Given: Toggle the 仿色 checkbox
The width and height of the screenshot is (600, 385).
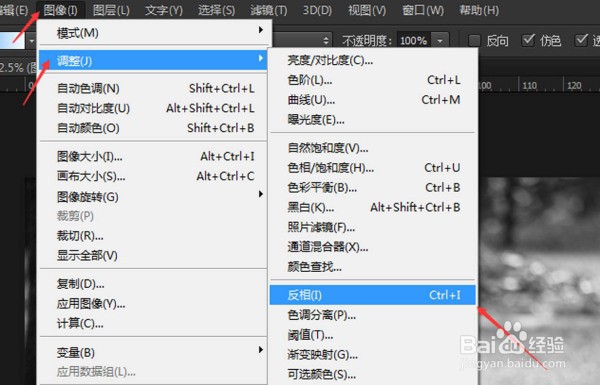Looking at the screenshot, I should tap(528, 40).
